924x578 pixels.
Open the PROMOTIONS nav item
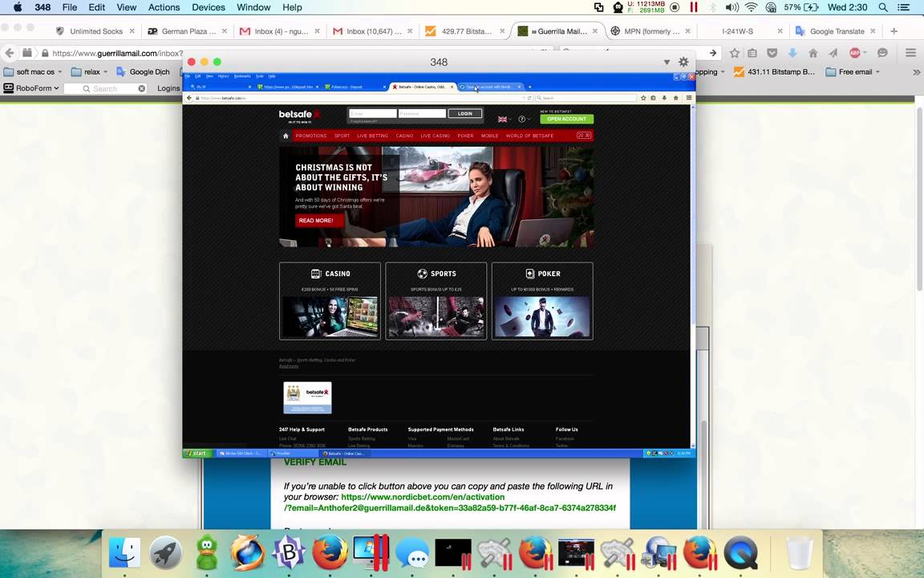(311, 136)
